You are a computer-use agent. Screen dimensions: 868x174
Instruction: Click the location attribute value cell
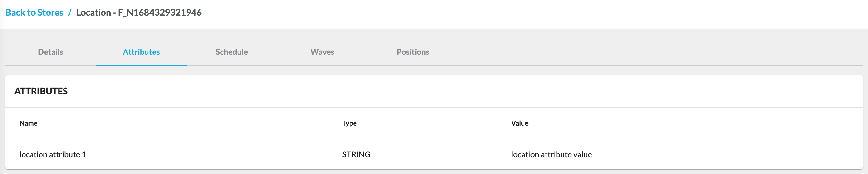point(551,154)
